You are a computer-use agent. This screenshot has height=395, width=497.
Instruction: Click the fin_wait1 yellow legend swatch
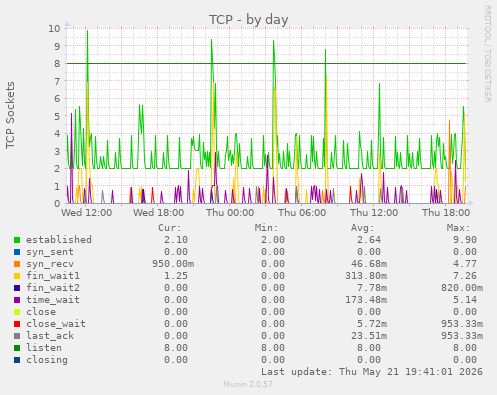pyautogui.click(x=17, y=276)
